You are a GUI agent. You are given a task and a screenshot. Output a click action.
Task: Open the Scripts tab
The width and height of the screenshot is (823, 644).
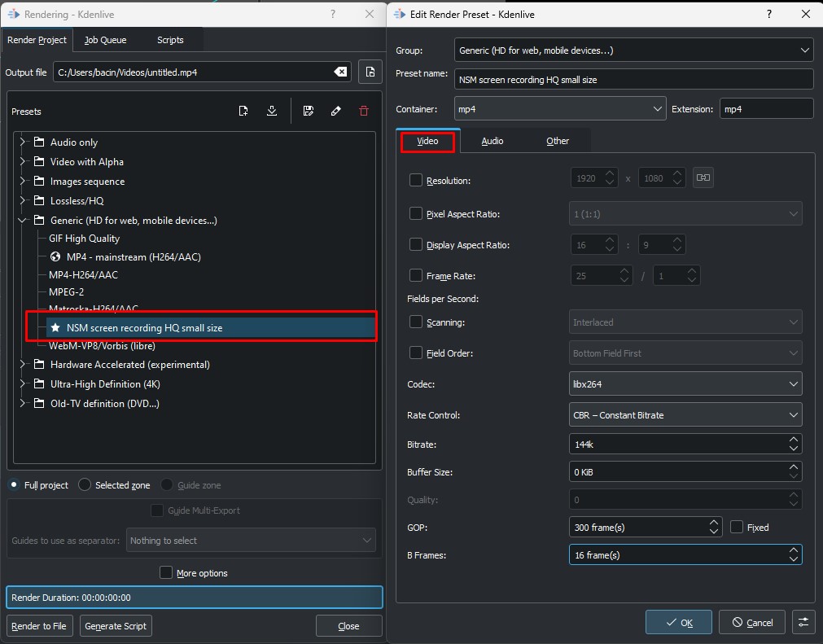[170, 40]
